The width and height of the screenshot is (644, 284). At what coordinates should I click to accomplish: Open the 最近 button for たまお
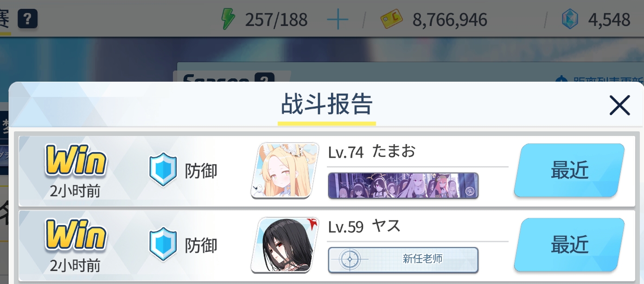tap(569, 170)
